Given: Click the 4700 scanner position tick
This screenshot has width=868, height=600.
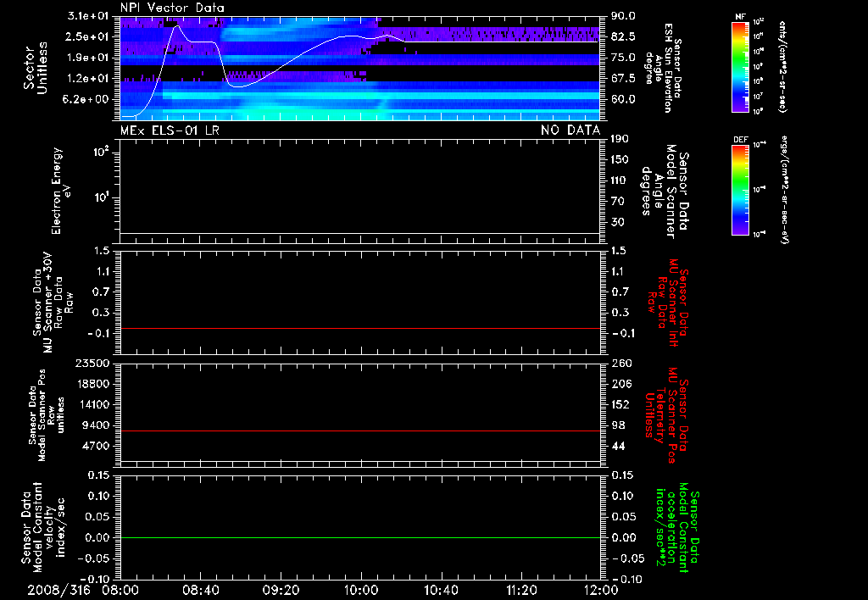Looking at the screenshot, I should [x=97, y=446].
